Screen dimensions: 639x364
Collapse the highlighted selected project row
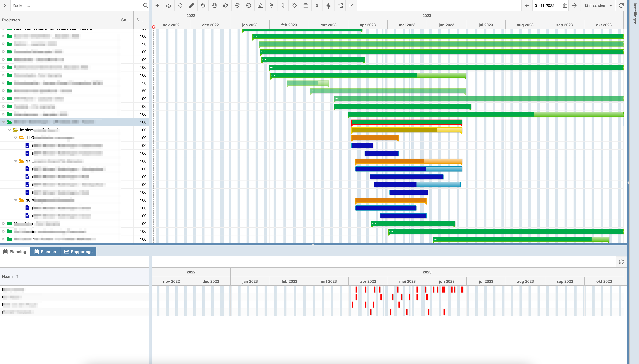3,122
